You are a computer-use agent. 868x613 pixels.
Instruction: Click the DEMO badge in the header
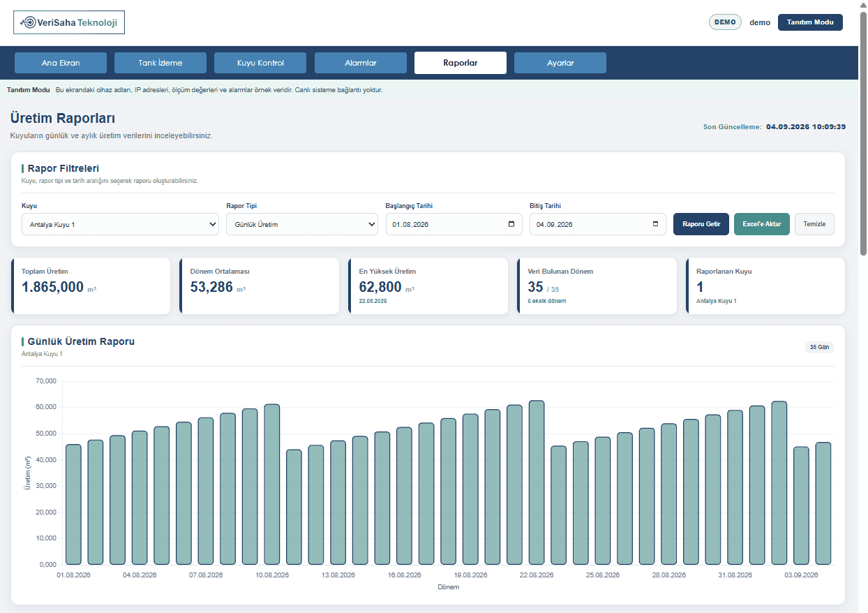coord(725,22)
